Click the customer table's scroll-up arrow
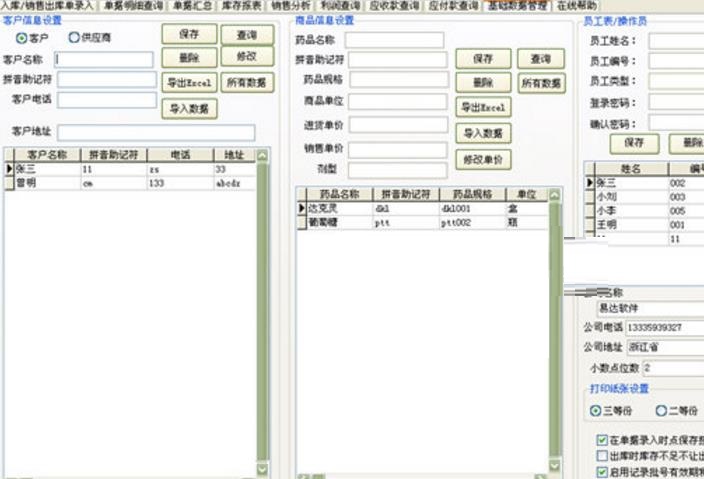704x479 pixels. pos(263,156)
